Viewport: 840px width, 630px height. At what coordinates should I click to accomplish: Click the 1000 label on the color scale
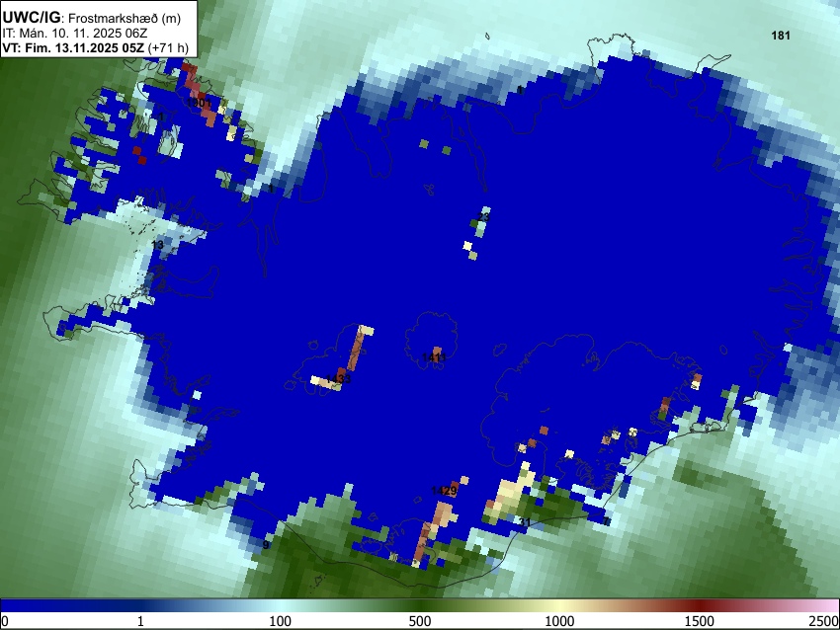point(559,621)
